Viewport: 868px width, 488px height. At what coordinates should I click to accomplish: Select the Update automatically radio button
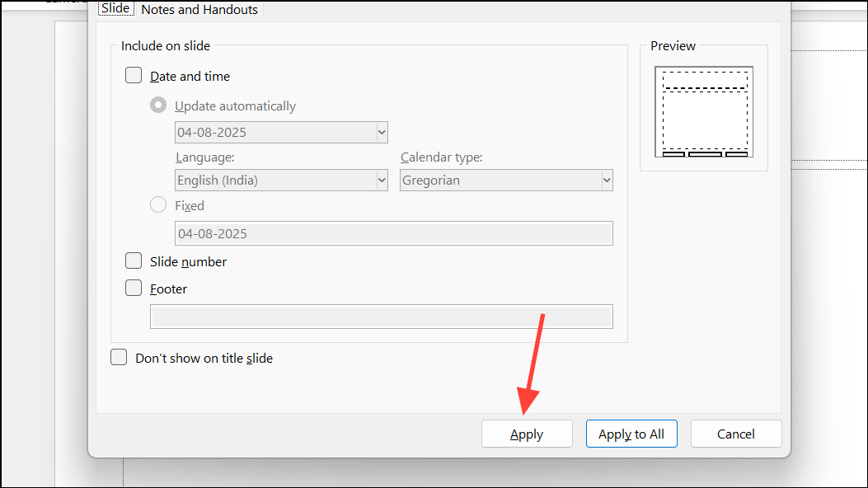pyautogui.click(x=158, y=106)
